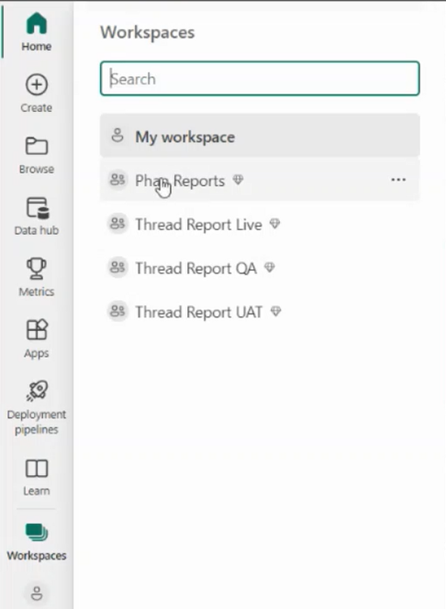Screen dimensions: 446x609
Task: Click the diamond icon next to Thread Report UAT
Action: (x=275, y=311)
